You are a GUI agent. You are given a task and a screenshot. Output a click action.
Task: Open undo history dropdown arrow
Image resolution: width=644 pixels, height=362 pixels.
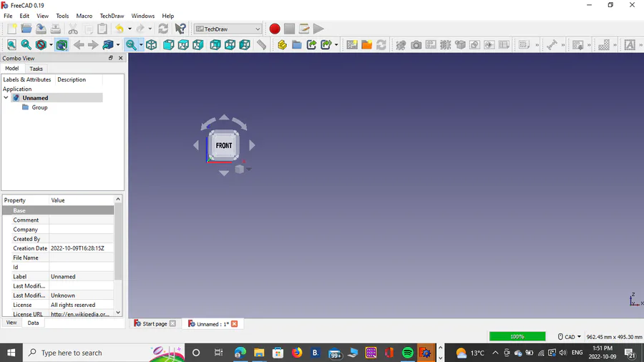coord(130,29)
